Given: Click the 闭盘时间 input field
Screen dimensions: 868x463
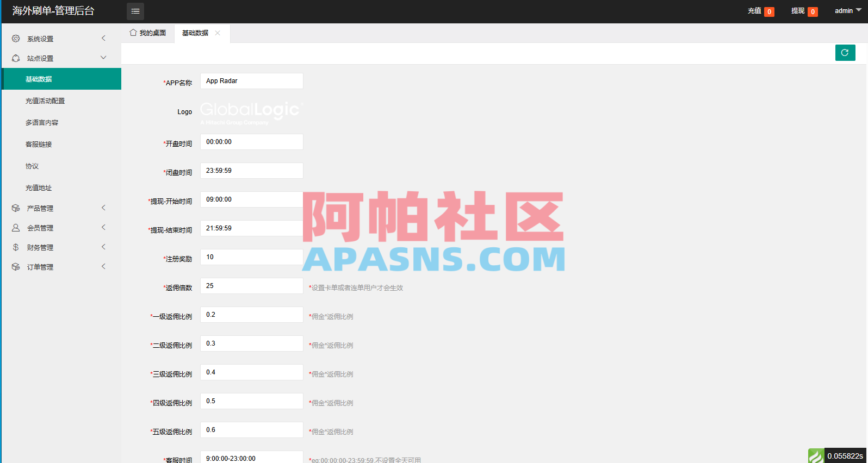Looking at the screenshot, I should click(252, 171).
